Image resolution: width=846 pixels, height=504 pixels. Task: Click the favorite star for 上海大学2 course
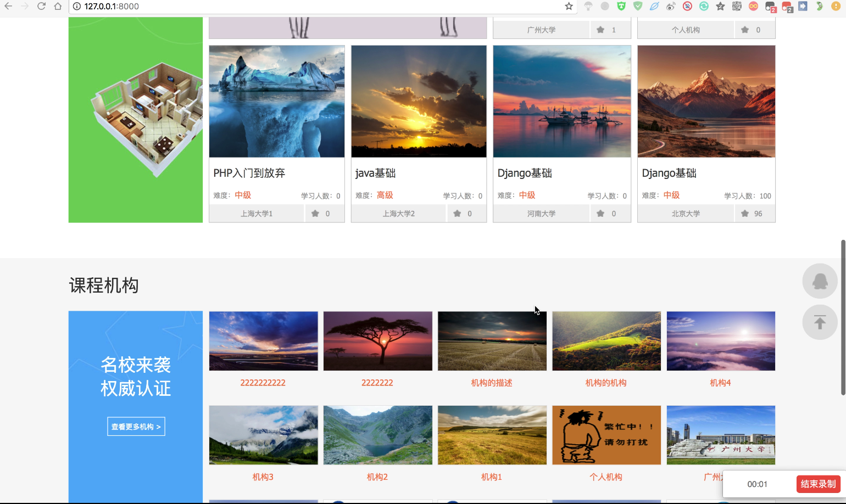[457, 214]
